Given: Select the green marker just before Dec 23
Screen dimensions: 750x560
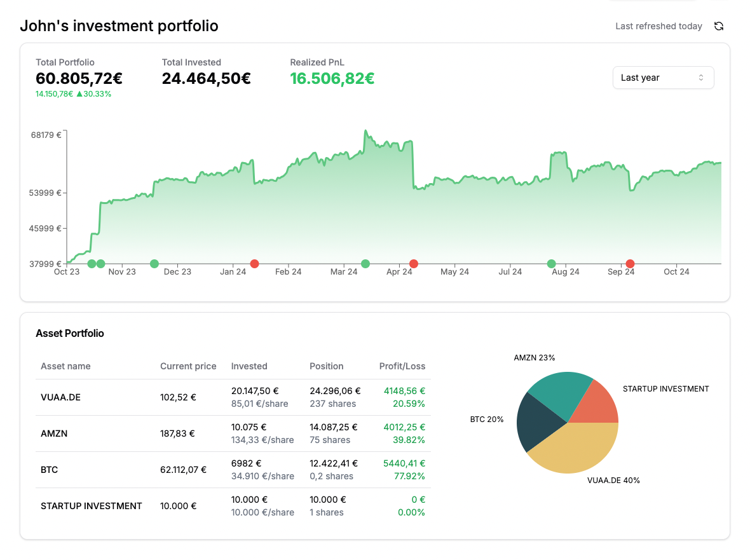Looking at the screenshot, I should click(154, 264).
